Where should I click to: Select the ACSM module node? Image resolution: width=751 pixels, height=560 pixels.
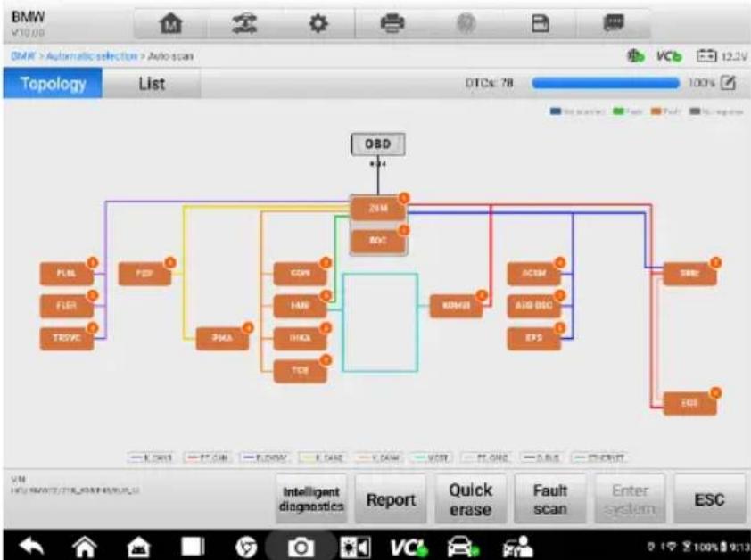click(x=534, y=274)
